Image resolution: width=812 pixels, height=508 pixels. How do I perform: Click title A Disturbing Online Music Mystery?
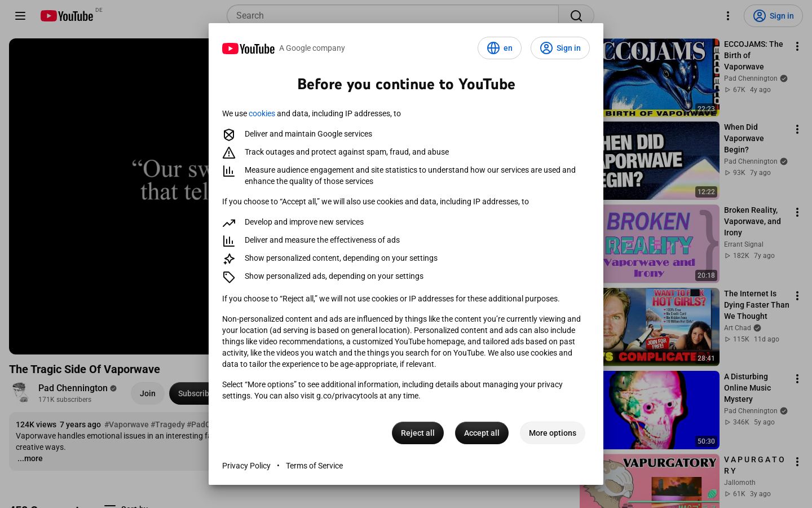point(747,388)
